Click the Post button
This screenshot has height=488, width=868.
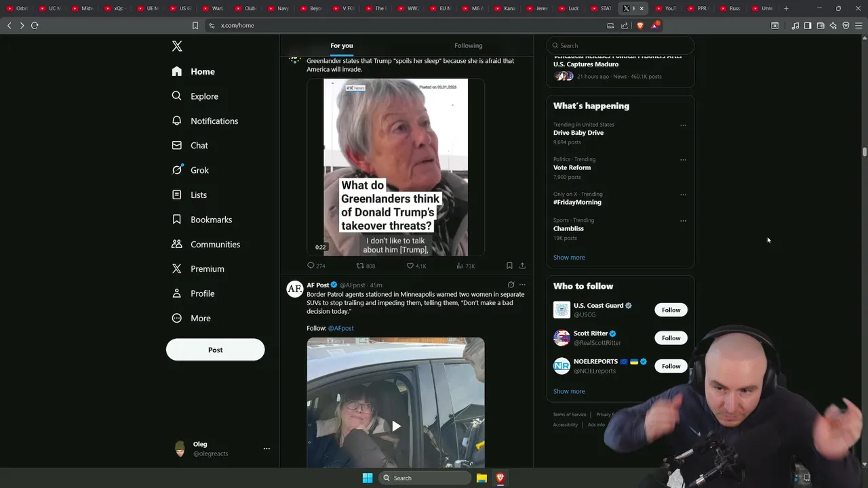tap(215, 350)
